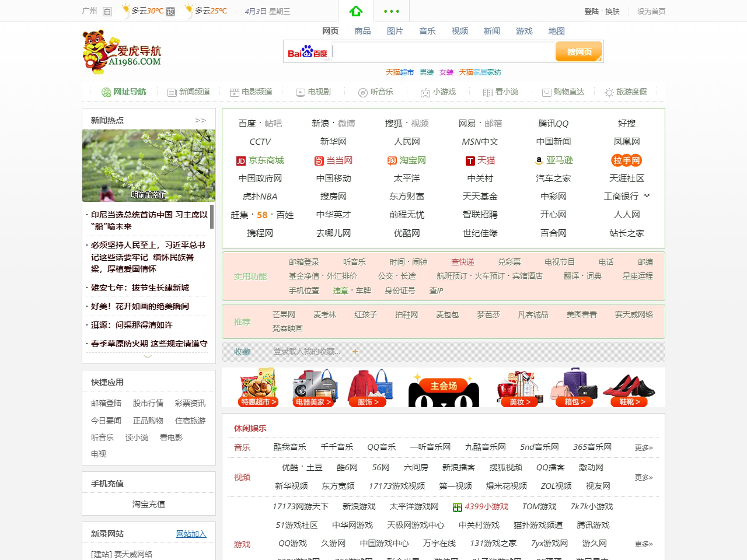The image size is (747, 560).
Task: Click into the Baidu search input field
Action: click(x=442, y=52)
